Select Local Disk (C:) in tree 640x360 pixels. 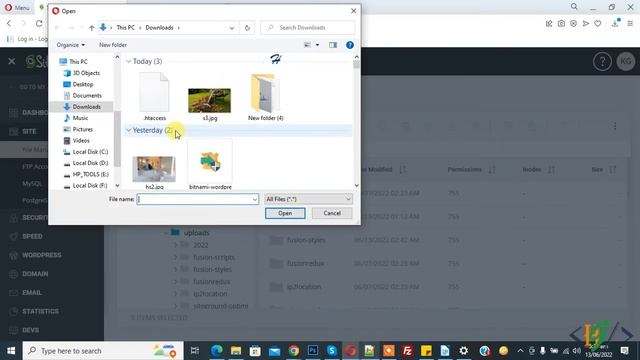click(86, 152)
